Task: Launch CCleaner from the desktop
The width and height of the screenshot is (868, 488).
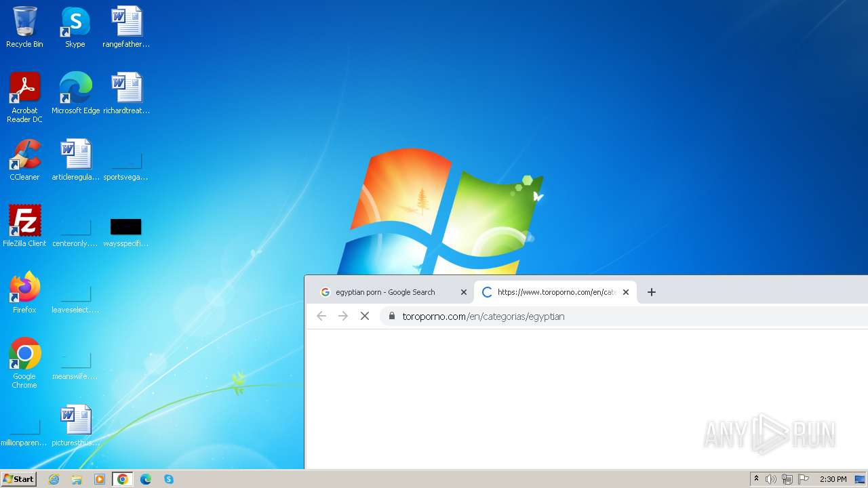Action: (x=24, y=160)
